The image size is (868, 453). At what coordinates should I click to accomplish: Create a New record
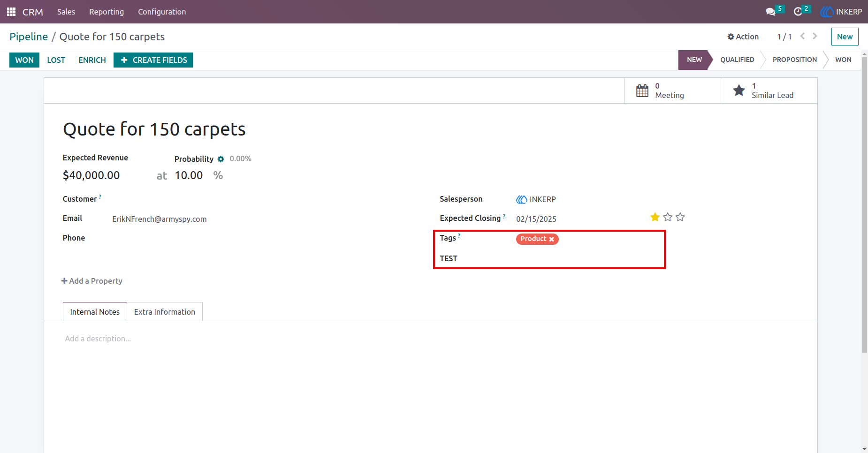tap(845, 37)
